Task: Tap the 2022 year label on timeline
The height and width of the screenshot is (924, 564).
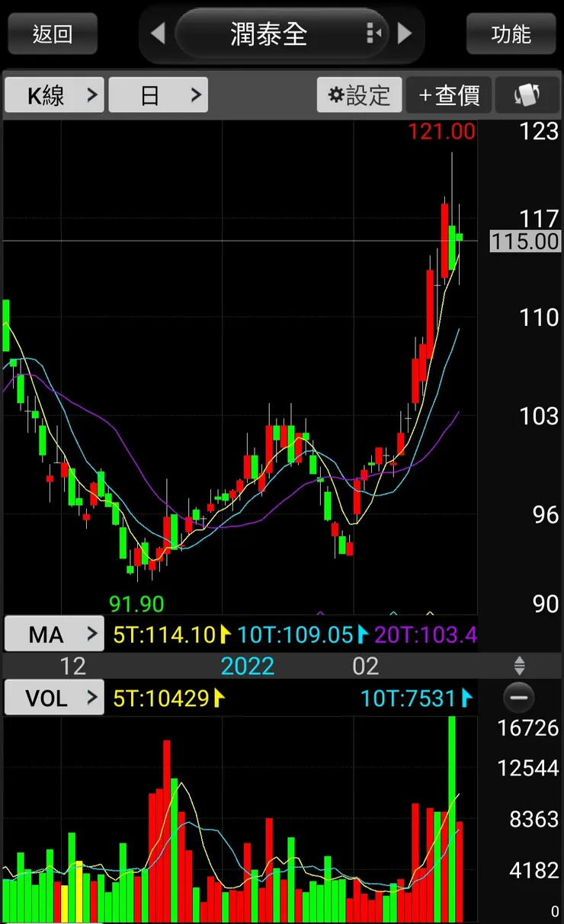Action: click(x=247, y=666)
